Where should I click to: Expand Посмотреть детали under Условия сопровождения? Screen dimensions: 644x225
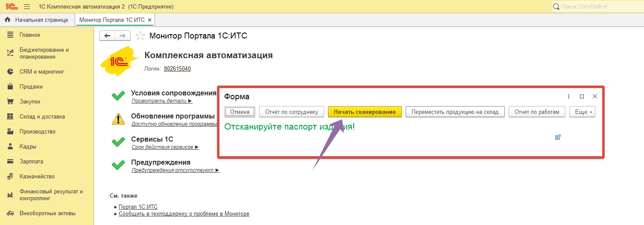(x=162, y=101)
